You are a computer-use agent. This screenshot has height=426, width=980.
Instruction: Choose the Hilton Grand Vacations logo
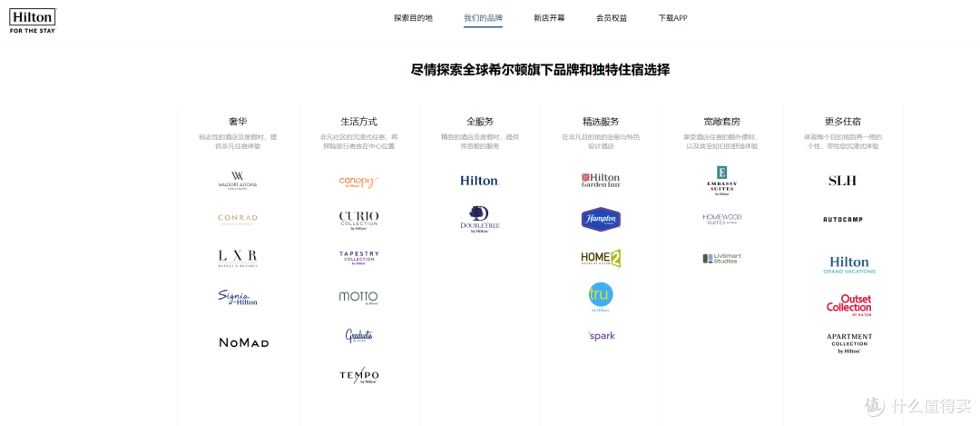(849, 264)
